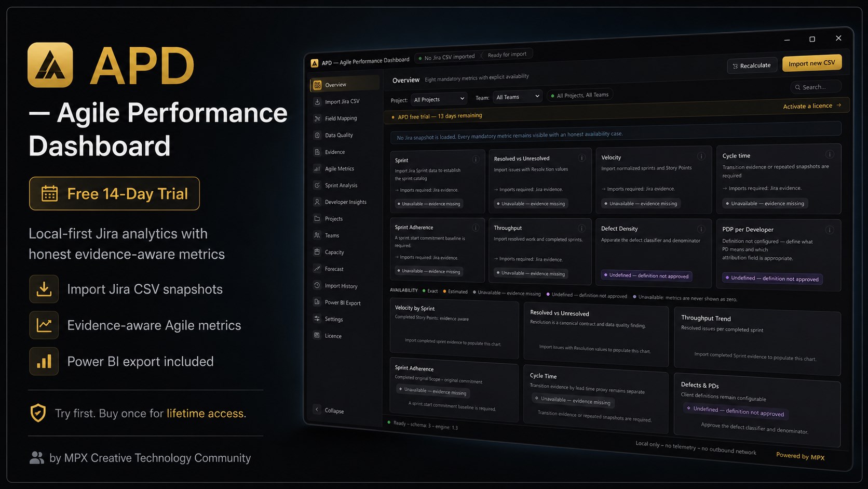Image resolution: width=868 pixels, height=489 pixels.
Task: Click the Import Jira CSV download icon
Action: 317,102
